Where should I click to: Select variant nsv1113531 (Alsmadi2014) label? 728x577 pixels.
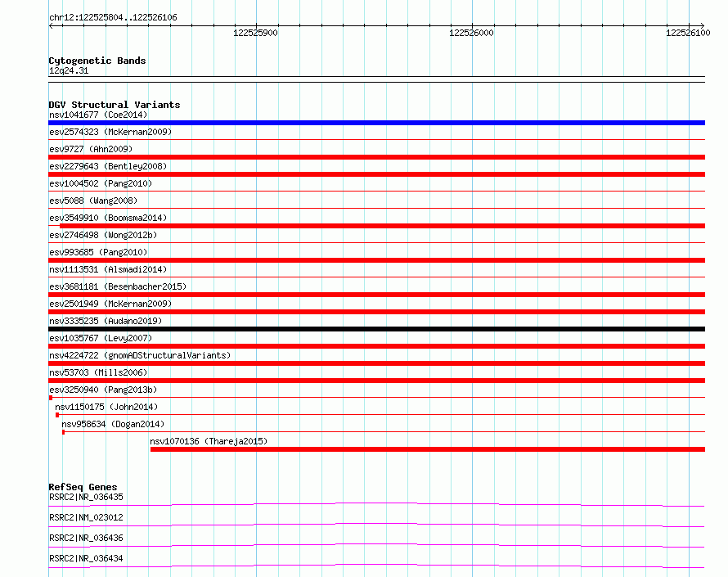[108, 269]
